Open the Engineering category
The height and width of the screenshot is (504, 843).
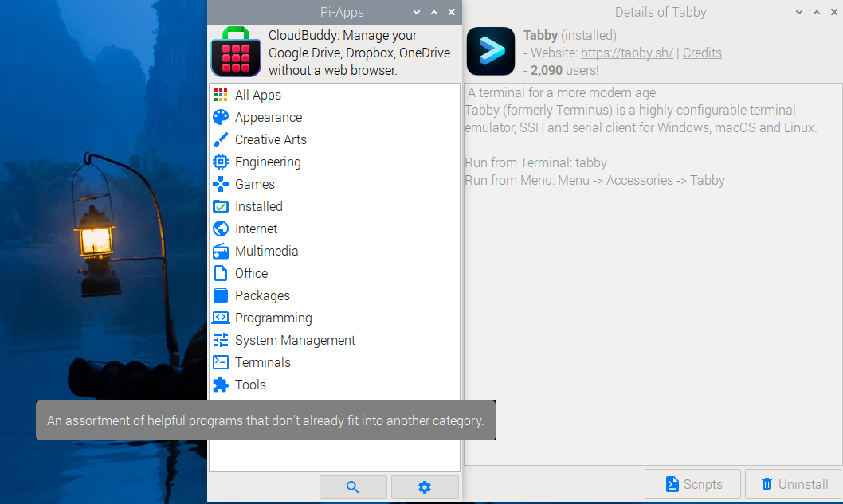pyautogui.click(x=335, y=162)
